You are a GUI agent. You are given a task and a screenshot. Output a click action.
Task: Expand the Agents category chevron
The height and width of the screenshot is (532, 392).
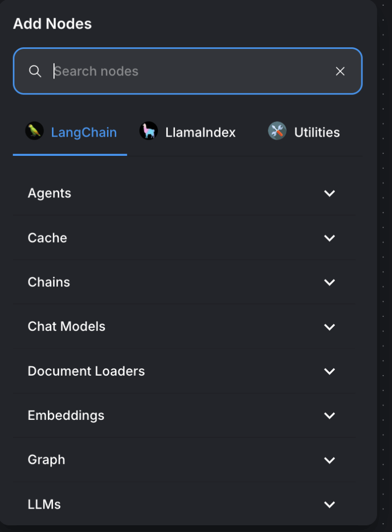(329, 193)
